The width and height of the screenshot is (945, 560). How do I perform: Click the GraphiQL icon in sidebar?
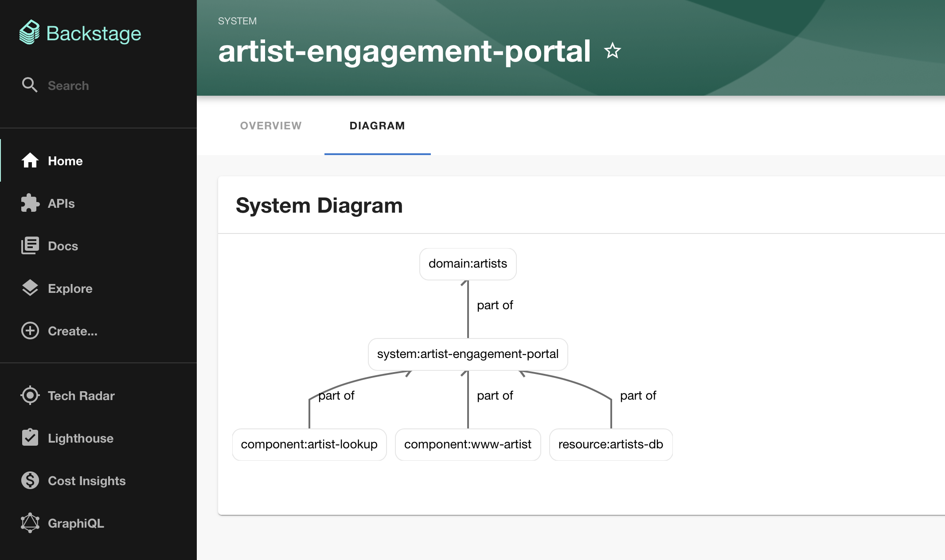(30, 524)
